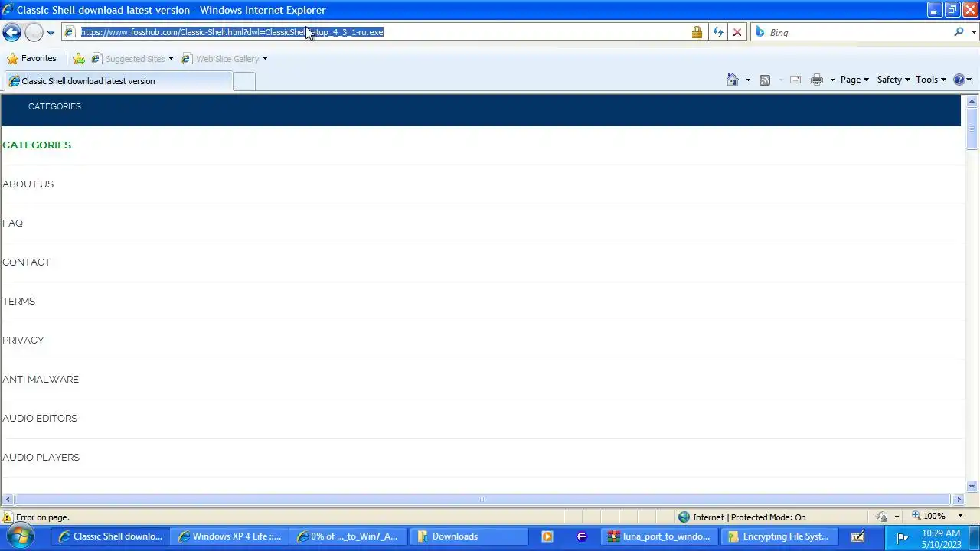Click the horizontal scrollbar right arrow
Viewport: 980px width, 551px height.
pyautogui.click(x=958, y=500)
